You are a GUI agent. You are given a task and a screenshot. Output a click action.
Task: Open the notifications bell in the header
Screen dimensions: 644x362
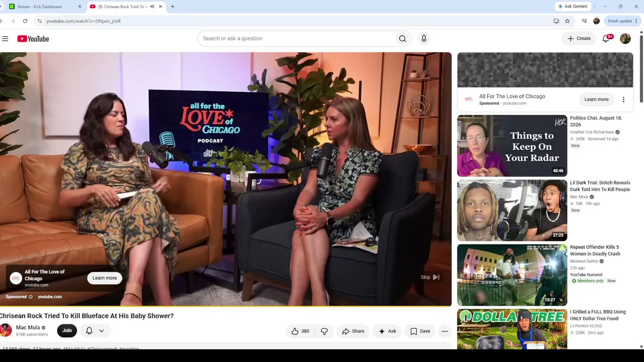606,39
